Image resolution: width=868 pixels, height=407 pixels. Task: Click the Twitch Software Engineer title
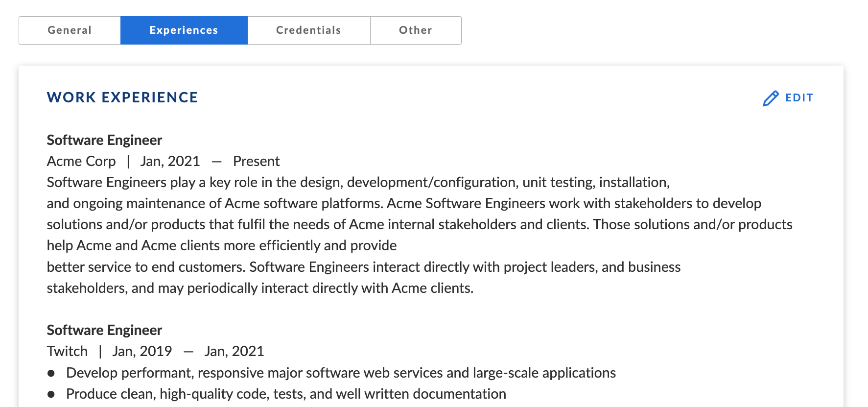tap(104, 330)
